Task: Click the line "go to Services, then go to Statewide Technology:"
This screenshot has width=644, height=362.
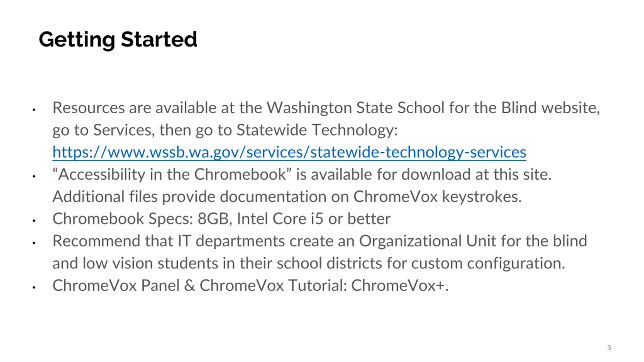Action: click(x=225, y=130)
